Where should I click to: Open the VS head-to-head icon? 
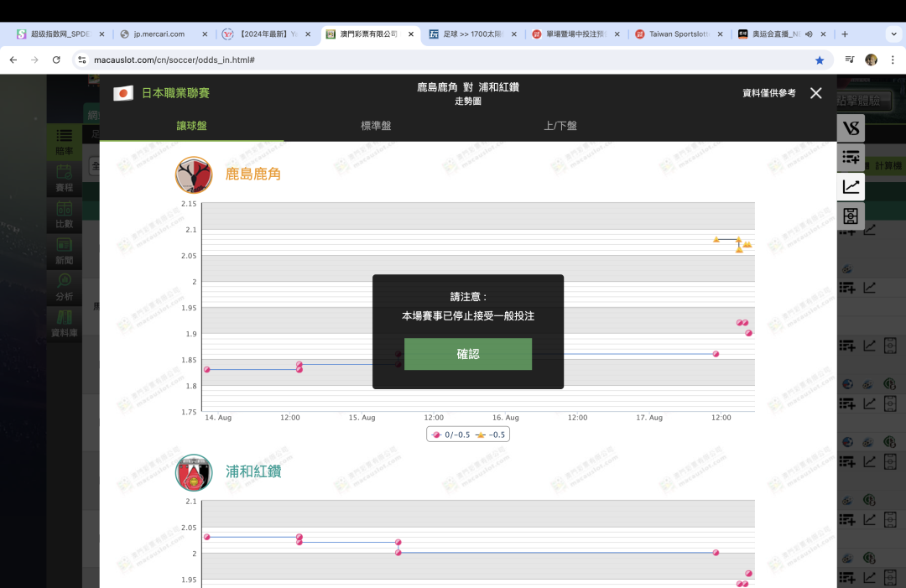[x=851, y=127]
